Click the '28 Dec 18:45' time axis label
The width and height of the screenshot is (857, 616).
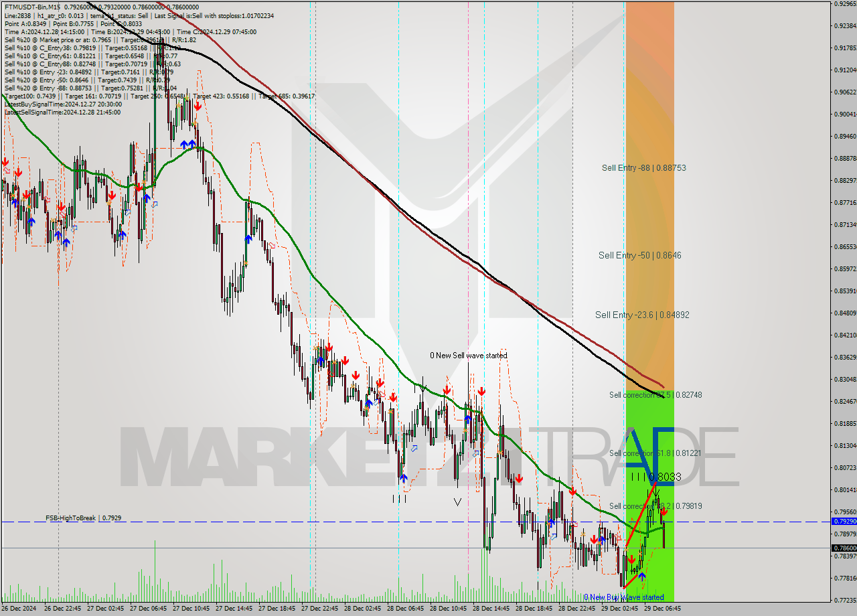coord(534,609)
